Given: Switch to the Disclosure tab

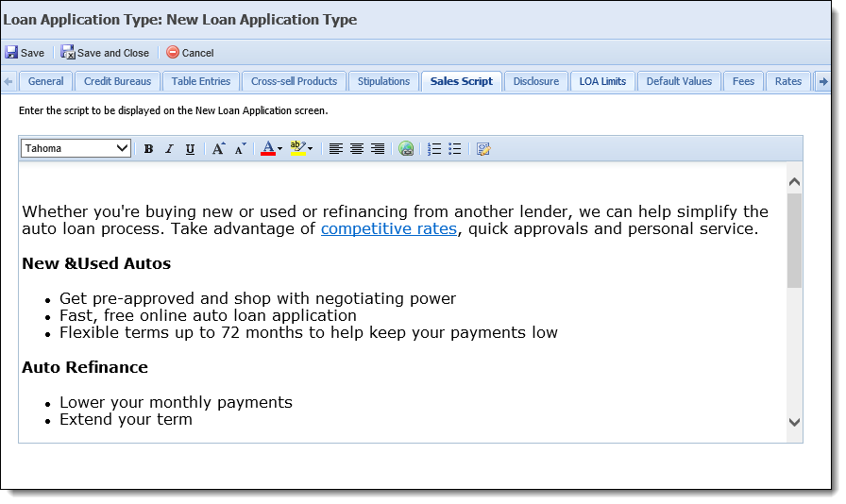Looking at the screenshot, I should click(535, 81).
